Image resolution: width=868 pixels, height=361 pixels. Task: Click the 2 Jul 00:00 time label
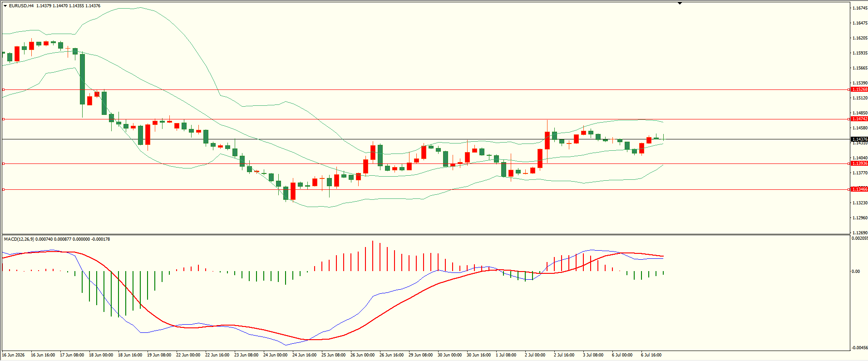535,355
